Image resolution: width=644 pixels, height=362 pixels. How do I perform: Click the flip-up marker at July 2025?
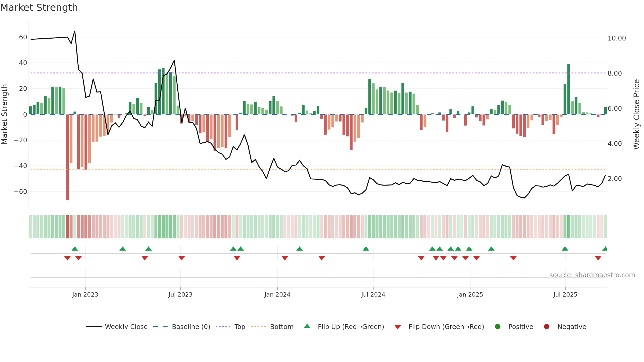point(565,249)
